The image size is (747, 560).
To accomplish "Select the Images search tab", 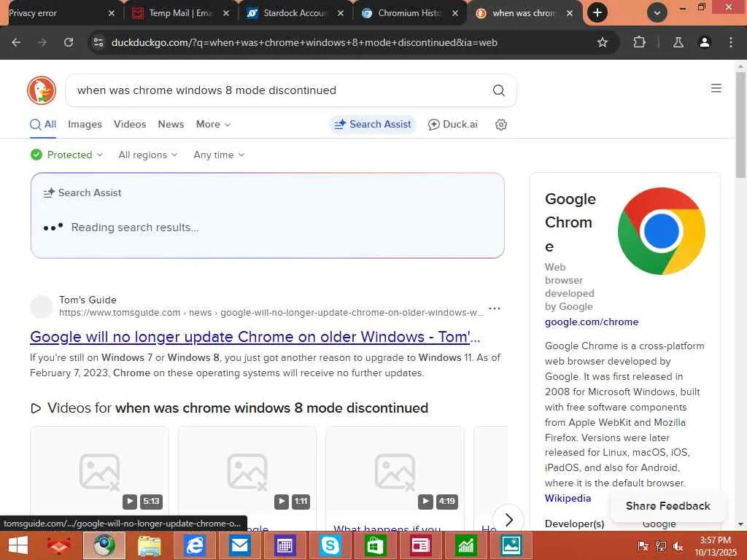I will coord(85,124).
